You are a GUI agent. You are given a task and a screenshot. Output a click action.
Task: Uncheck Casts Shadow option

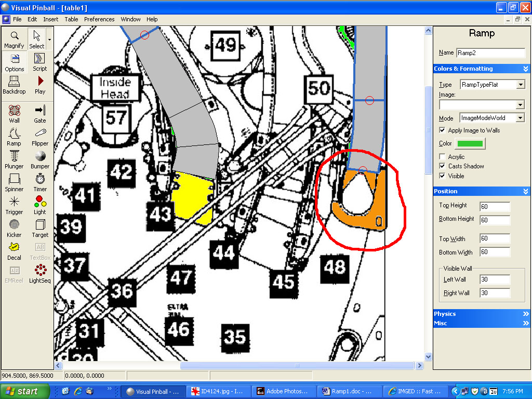[x=443, y=166]
